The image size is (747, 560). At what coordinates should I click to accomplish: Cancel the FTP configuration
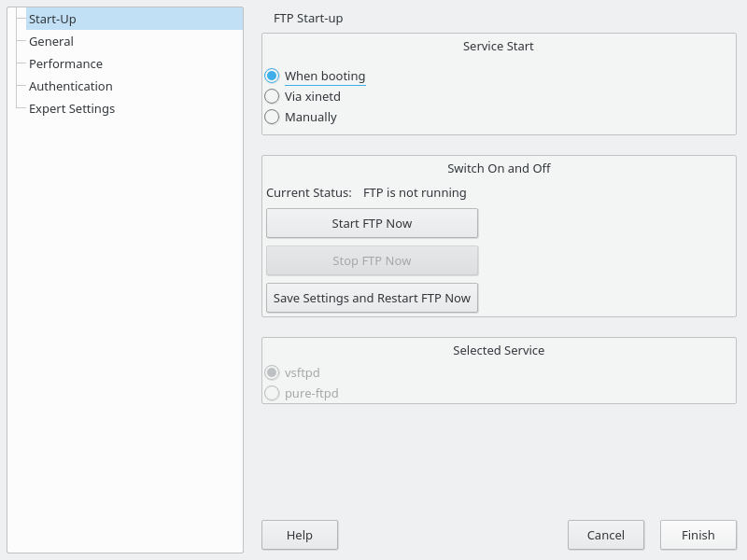coord(605,535)
